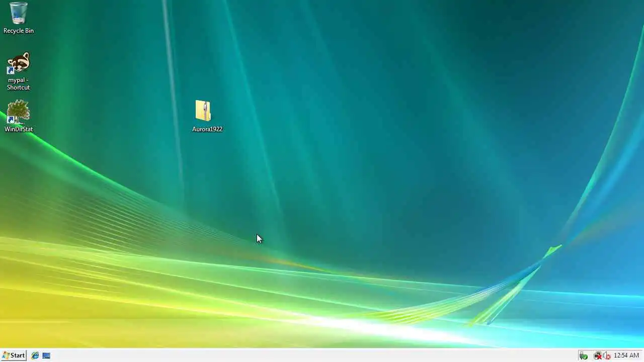
Task: Select the Aurora1922 zipped folder icon
Action: (203, 111)
